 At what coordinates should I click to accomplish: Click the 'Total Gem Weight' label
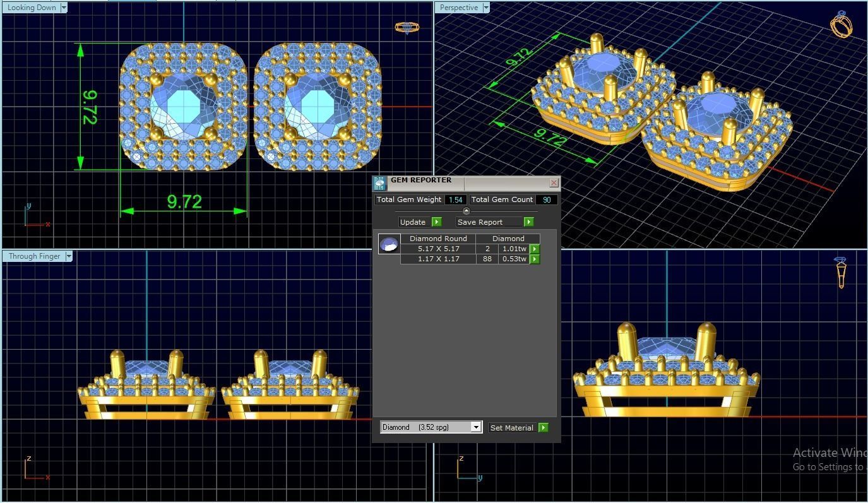pyautogui.click(x=409, y=199)
